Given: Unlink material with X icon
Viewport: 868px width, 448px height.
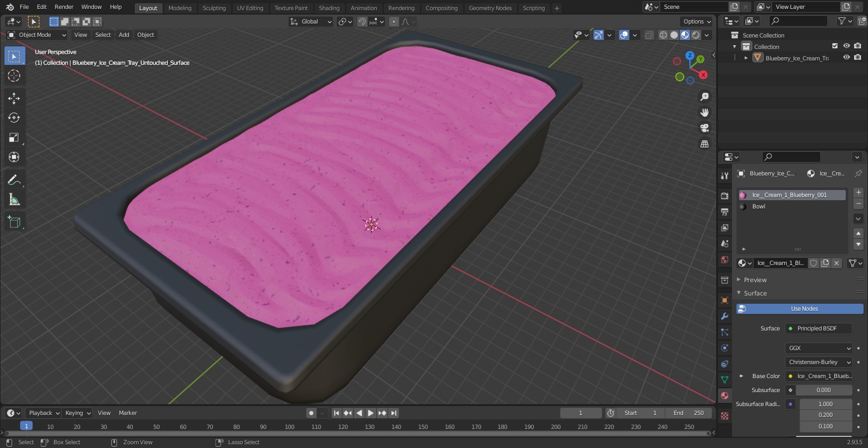Looking at the screenshot, I should (x=836, y=263).
